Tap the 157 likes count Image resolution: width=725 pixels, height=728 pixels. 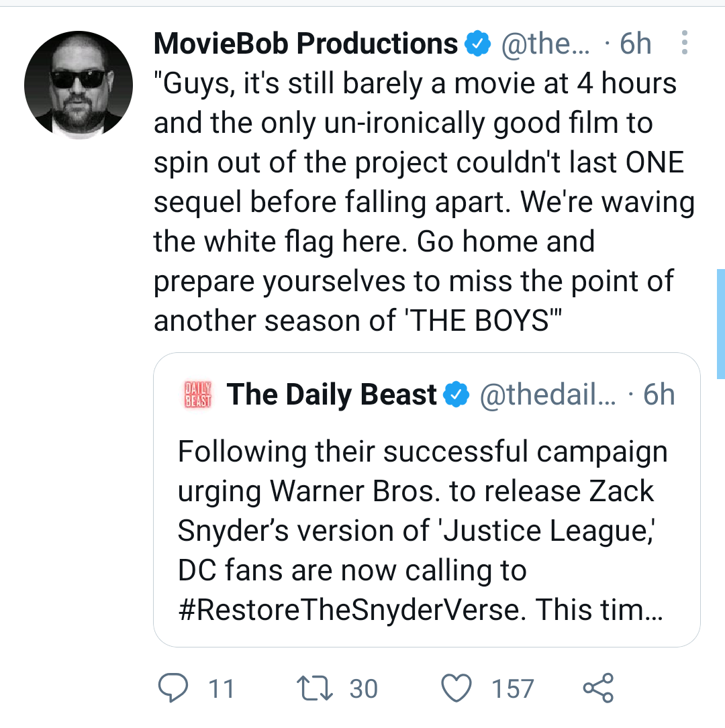pos(513,688)
